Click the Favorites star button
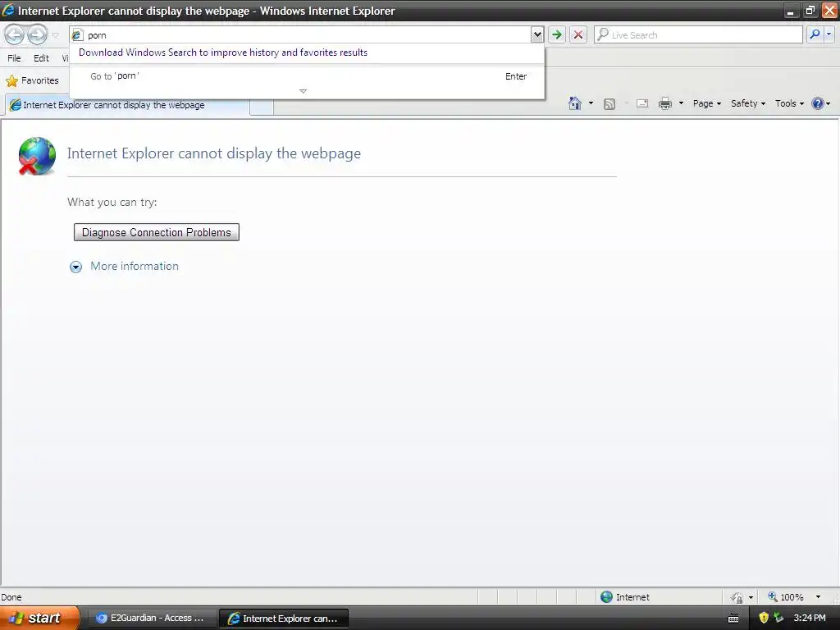The width and height of the screenshot is (840, 630). [x=32, y=81]
